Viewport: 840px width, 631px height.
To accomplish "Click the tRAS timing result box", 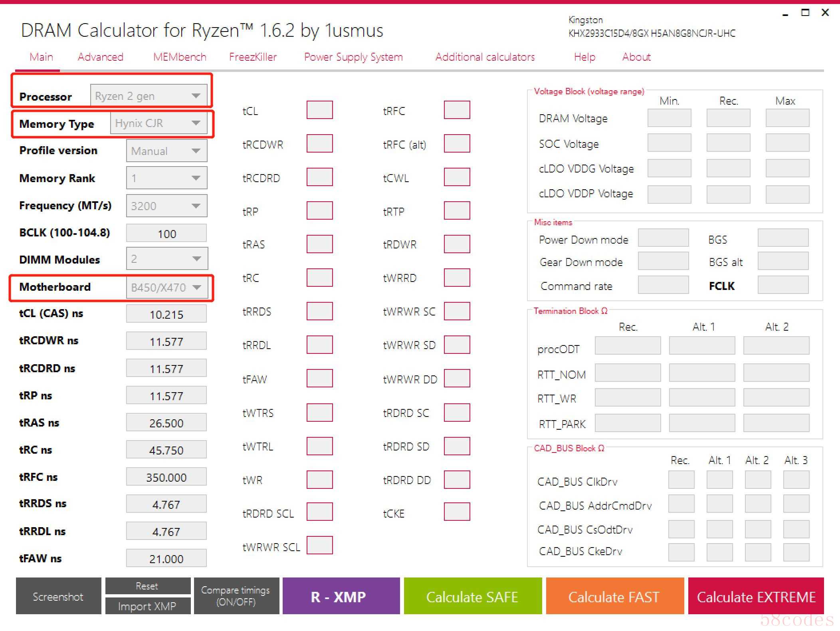I will [319, 244].
